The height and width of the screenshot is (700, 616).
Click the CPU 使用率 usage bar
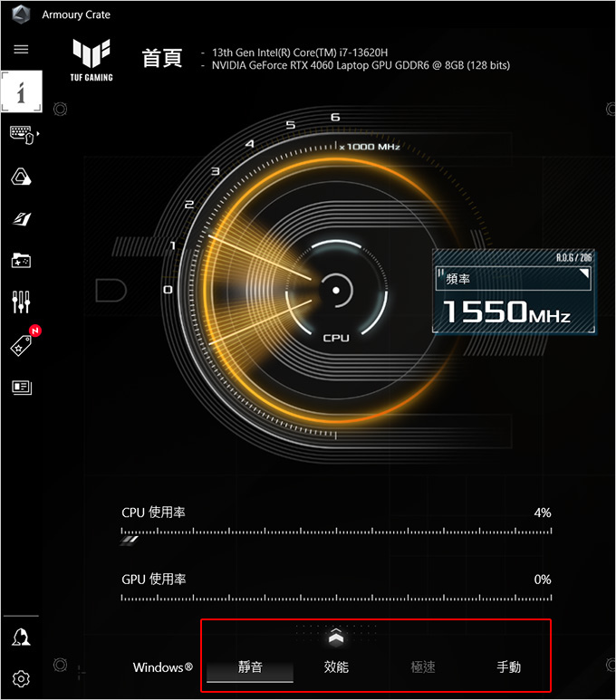click(x=336, y=532)
